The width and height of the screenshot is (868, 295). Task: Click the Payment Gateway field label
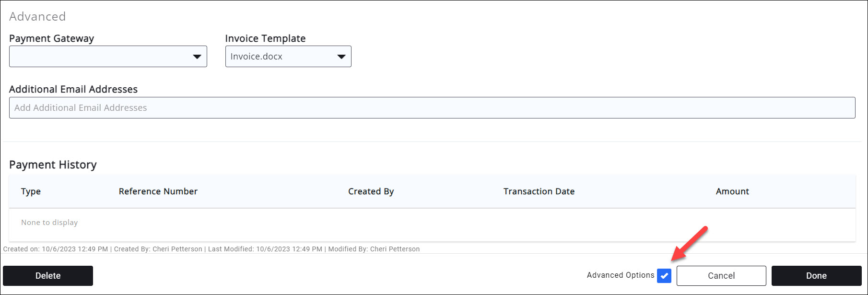51,38
